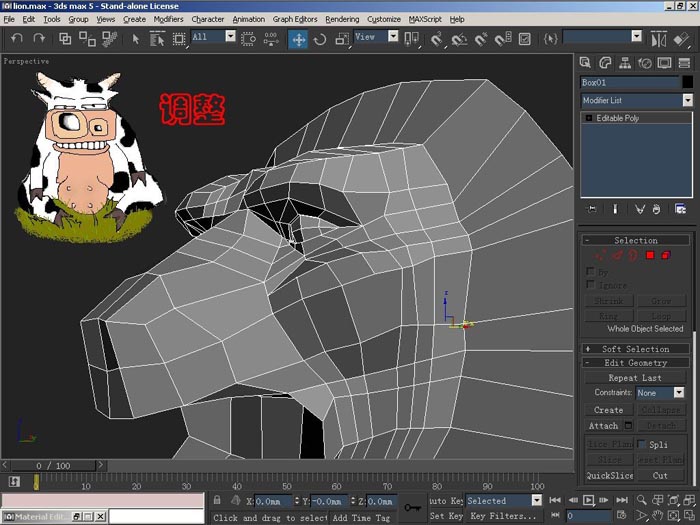Click Configure Modifier Sets icon
The width and height of the screenshot is (700, 525).
pos(680,209)
